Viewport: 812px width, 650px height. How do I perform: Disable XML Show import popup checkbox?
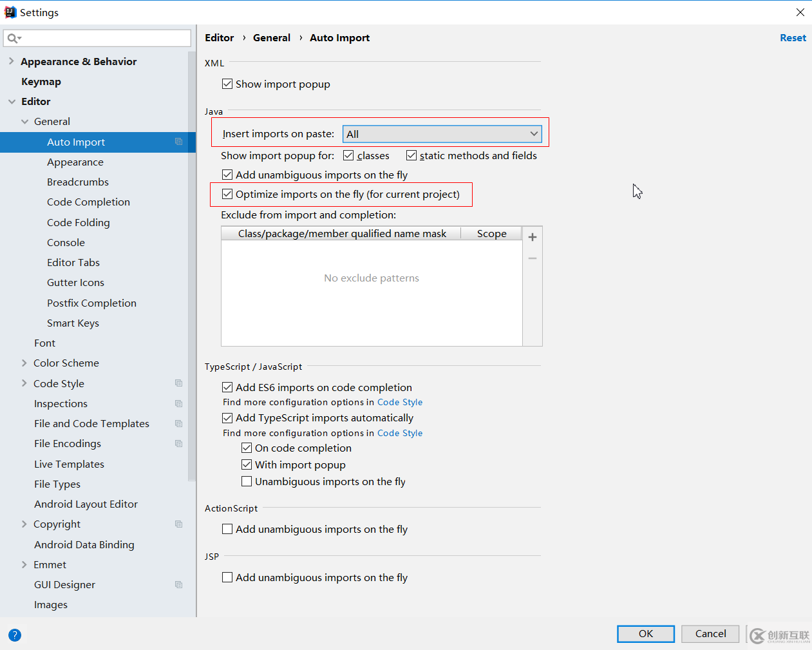pyautogui.click(x=227, y=84)
